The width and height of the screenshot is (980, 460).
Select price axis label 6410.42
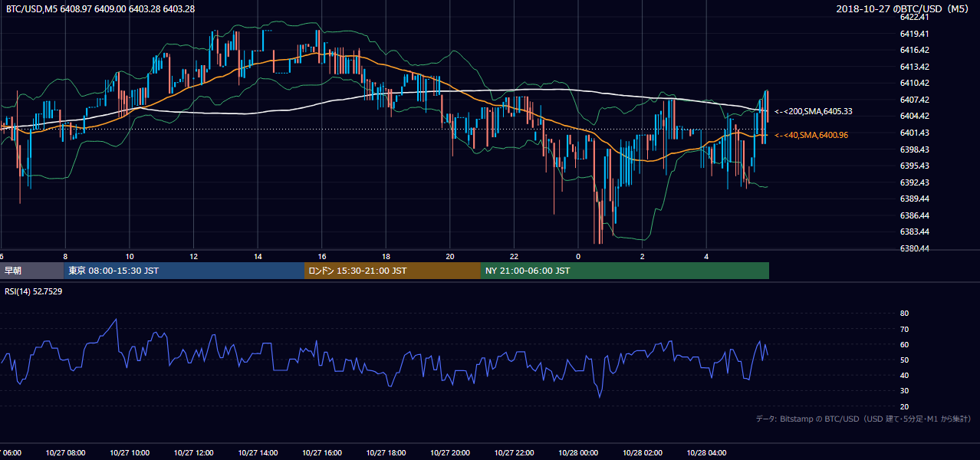click(x=915, y=83)
